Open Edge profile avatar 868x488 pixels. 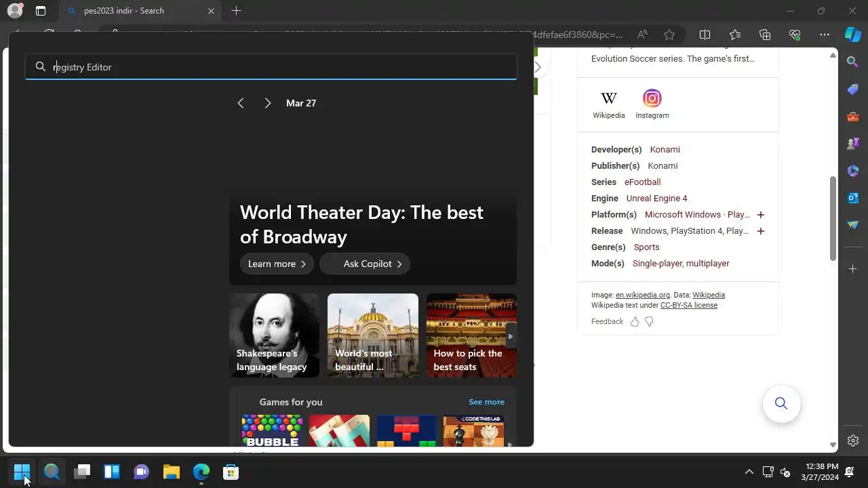pos(14,11)
